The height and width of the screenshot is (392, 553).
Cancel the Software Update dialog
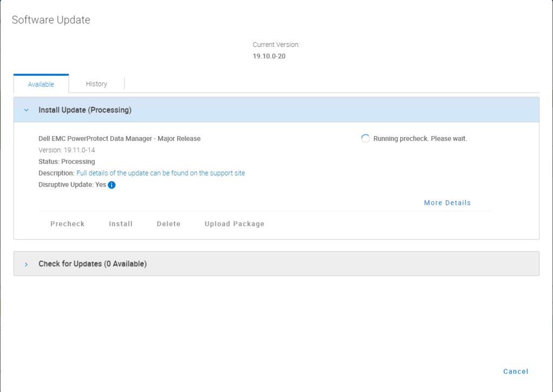point(515,371)
